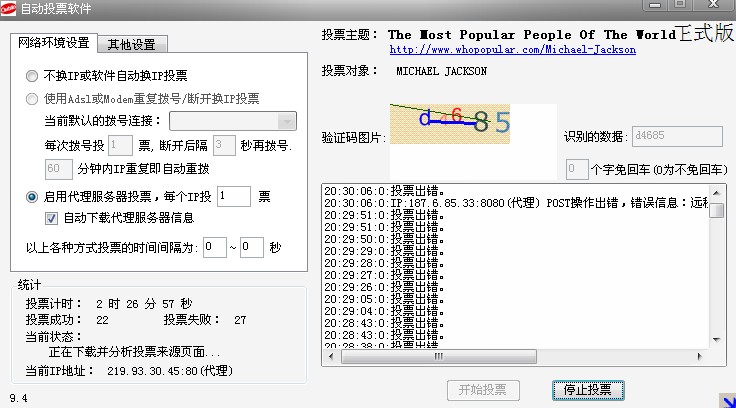This screenshot has height=408, width=736.
Task: Open the 当前默认的拨号连接 dropdown
Action: coord(233,121)
